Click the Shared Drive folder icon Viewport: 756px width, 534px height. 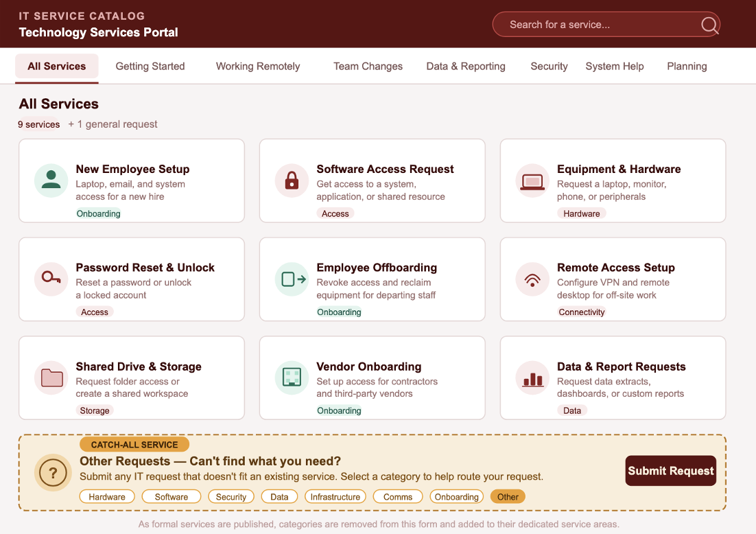(x=51, y=378)
